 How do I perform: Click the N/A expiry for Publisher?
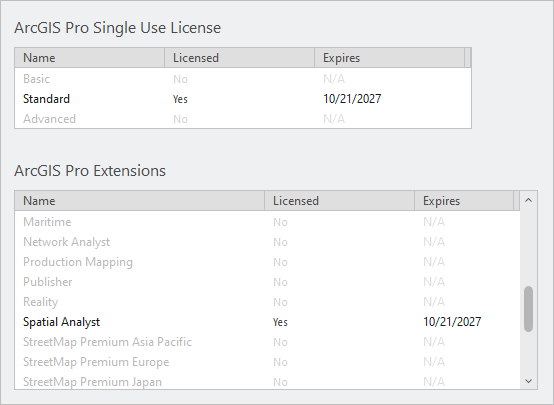434,282
